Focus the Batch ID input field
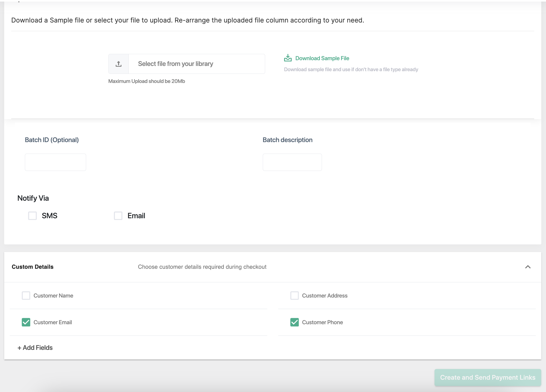Screen dimensions: 546x392 click(x=55, y=162)
